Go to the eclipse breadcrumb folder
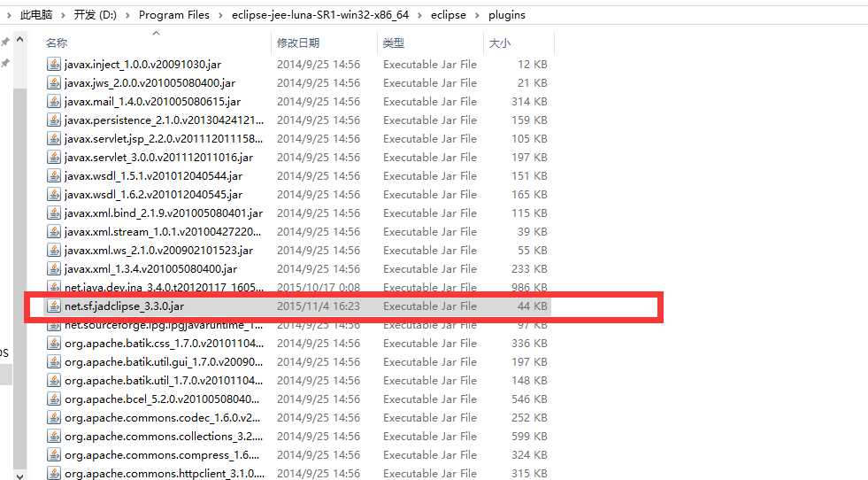 pyautogui.click(x=449, y=15)
